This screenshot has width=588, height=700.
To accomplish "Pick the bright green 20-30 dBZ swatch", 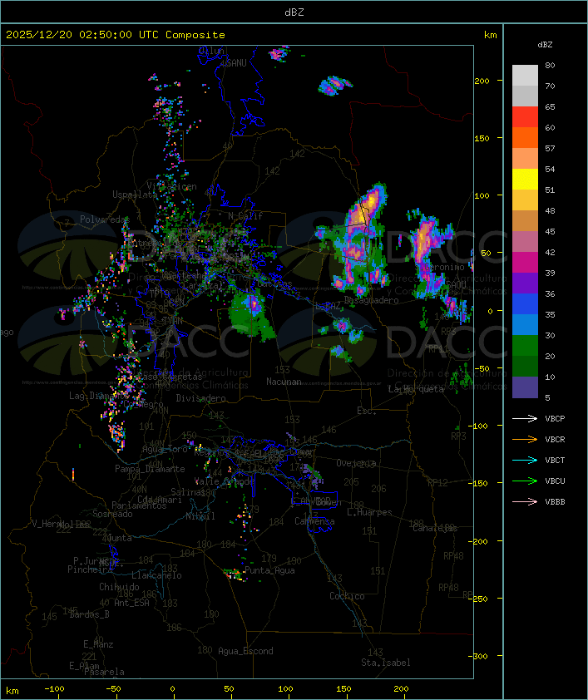I will point(525,346).
